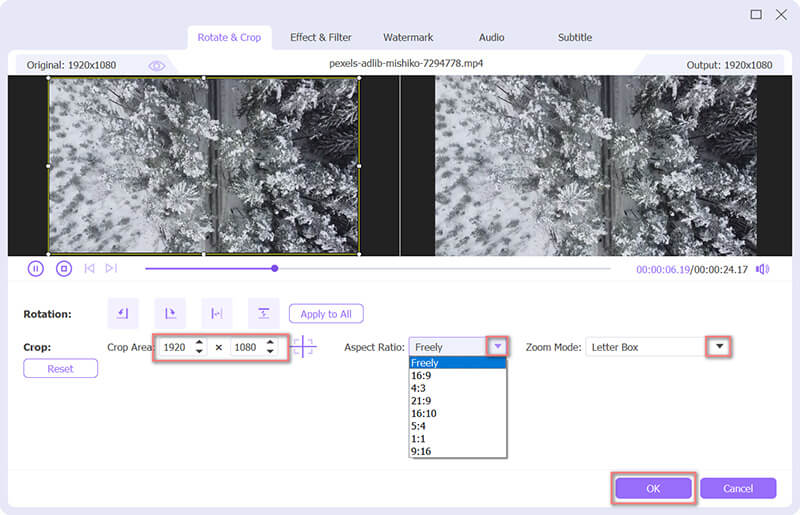
Task: Increase crop height 1080 stepper
Action: coord(270,342)
